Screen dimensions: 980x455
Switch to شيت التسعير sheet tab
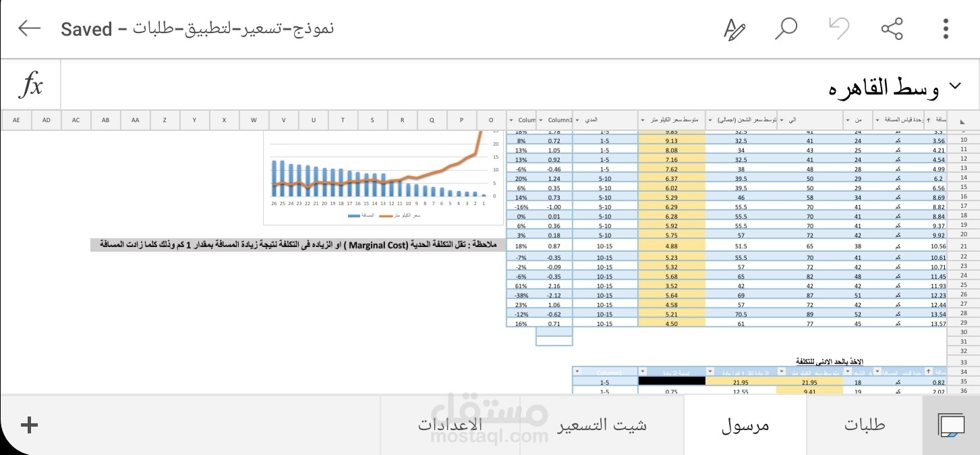pos(602,425)
